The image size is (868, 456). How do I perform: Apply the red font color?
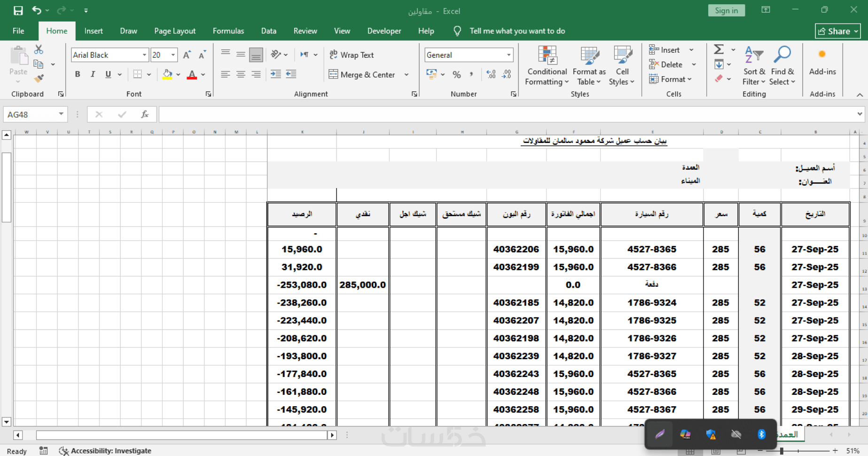192,74
